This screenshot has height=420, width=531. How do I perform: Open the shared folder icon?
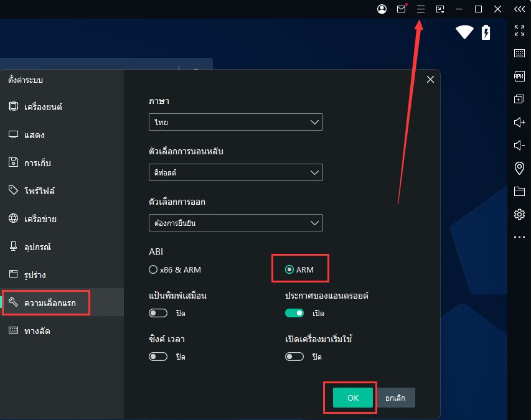pos(519,191)
